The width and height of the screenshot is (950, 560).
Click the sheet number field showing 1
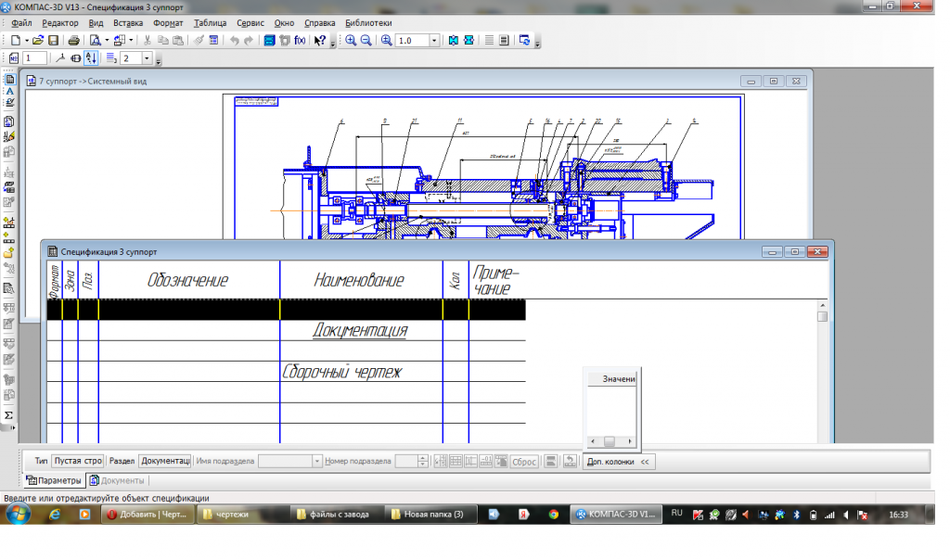pyautogui.click(x=34, y=58)
